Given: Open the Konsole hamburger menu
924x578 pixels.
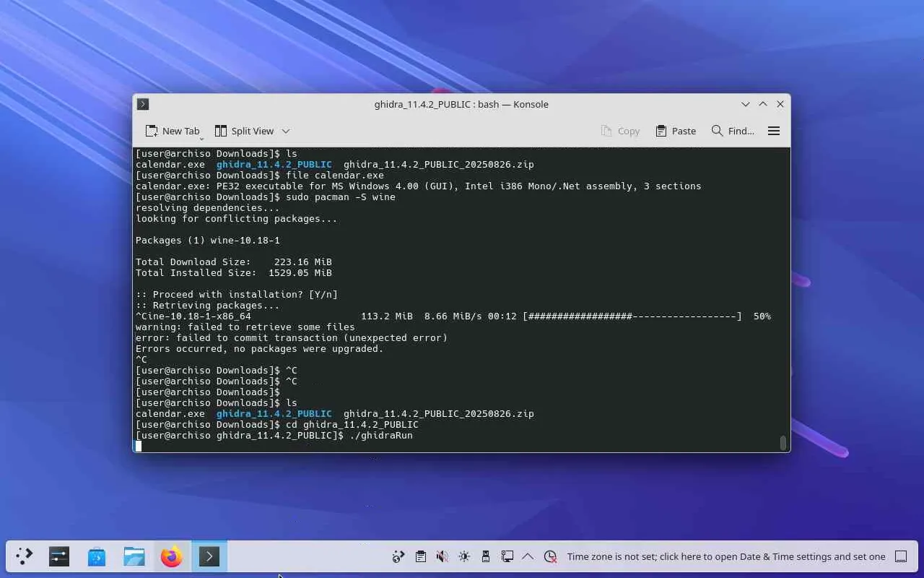Looking at the screenshot, I should coord(774,131).
